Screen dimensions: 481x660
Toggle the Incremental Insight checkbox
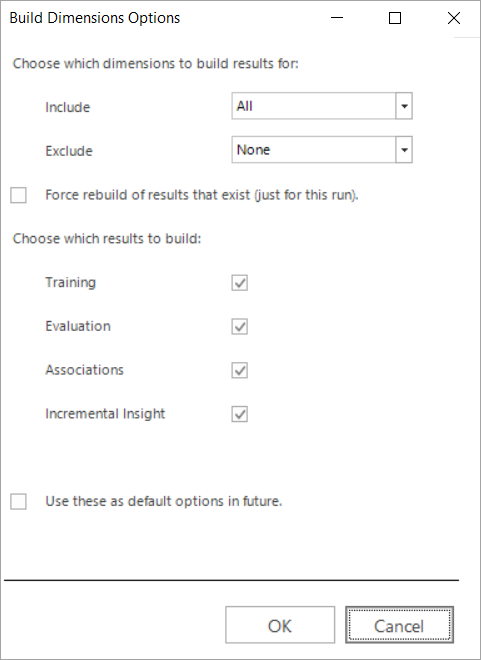pyautogui.click(x=239, y=414)
